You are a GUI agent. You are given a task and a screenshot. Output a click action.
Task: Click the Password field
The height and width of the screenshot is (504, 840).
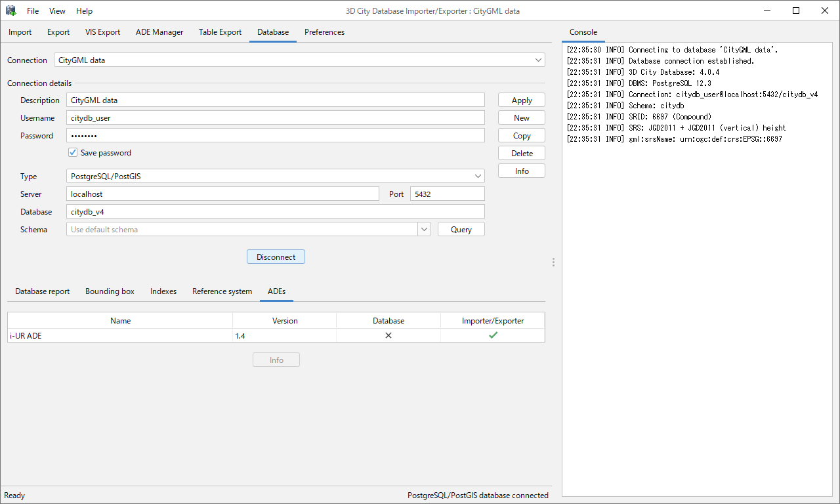tap(276, 135)
